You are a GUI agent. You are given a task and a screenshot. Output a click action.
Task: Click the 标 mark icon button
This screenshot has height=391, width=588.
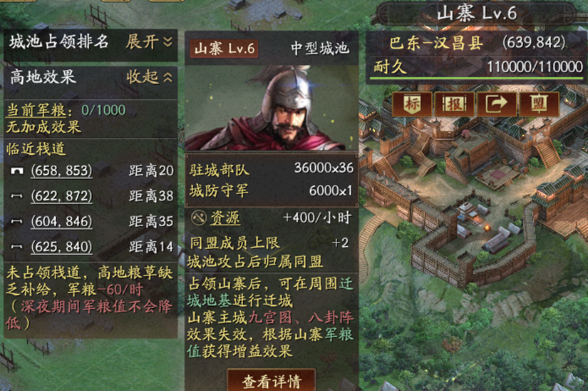click(413, 103)
